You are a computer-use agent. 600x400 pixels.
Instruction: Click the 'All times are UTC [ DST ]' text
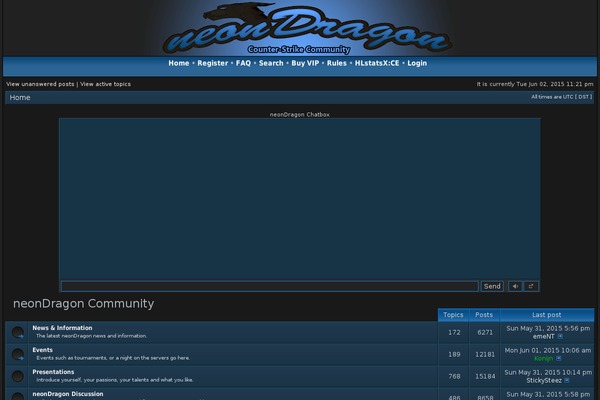coord(561,97)
